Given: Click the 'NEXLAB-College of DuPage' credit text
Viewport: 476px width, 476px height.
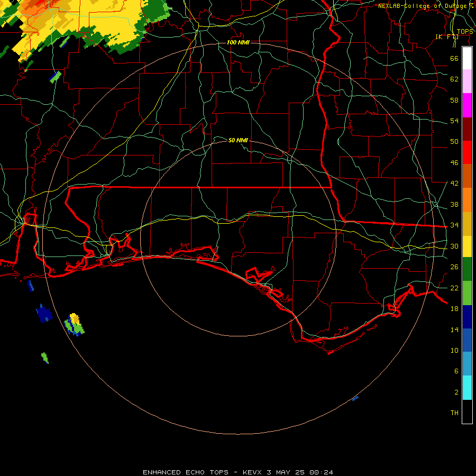Looking at the screenshot, I should pyautogui.click(x=423, y=6).
